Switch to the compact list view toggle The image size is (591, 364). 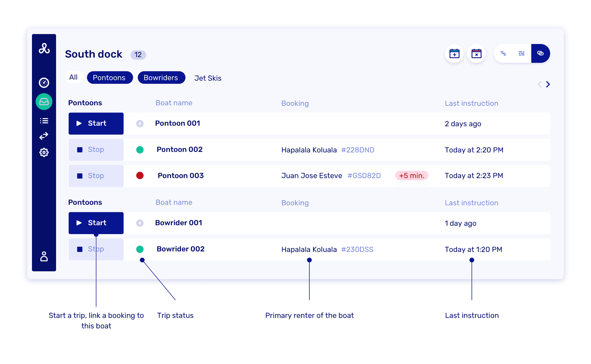point(504,53)
